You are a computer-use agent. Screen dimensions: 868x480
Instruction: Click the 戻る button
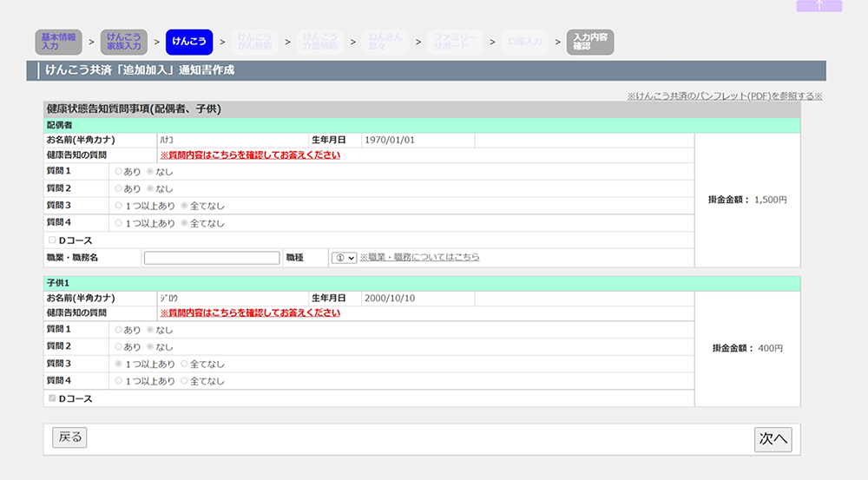[x=69, y=437]
